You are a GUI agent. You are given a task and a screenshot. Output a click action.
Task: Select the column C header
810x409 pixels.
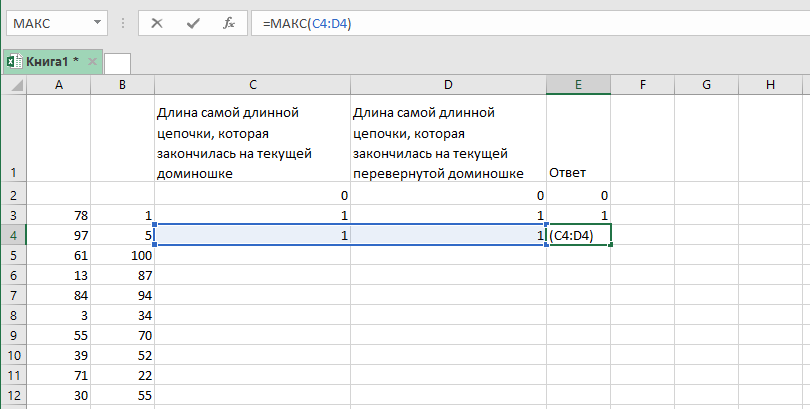[x=252, y=86]
